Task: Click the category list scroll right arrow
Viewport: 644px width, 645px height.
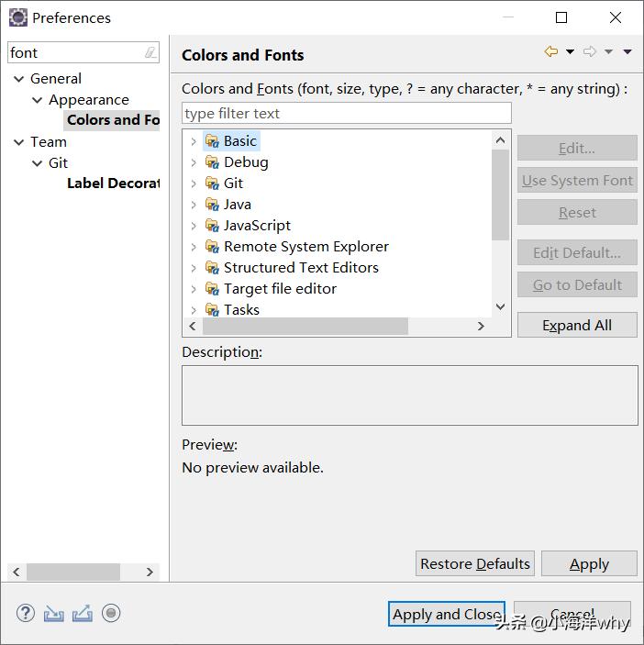Action: pyautogui.click(x=481, y=327)
